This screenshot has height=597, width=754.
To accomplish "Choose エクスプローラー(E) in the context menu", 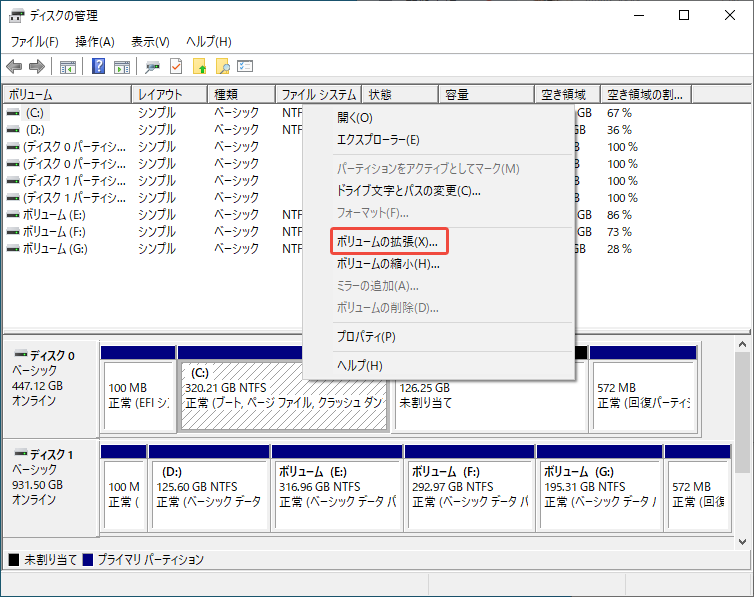I will [439, 140].
